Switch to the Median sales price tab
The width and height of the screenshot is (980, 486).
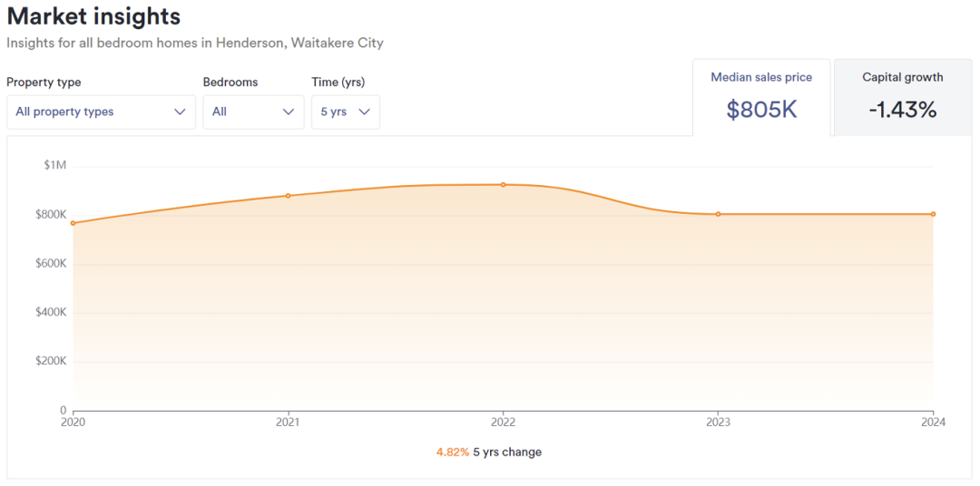(x=761, y=78)
